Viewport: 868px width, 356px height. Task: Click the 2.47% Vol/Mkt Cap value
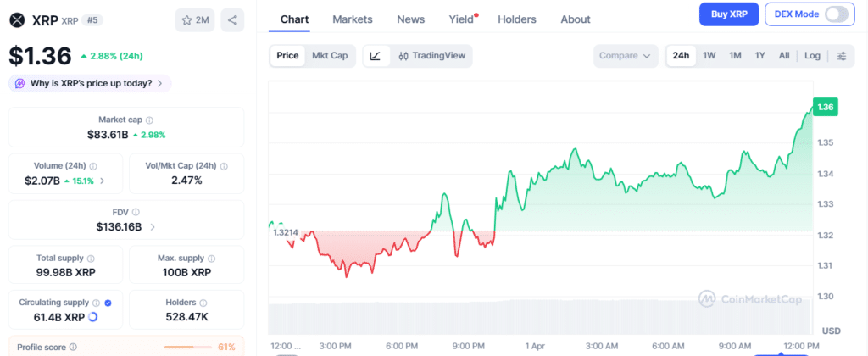click(x=186, y=181)
